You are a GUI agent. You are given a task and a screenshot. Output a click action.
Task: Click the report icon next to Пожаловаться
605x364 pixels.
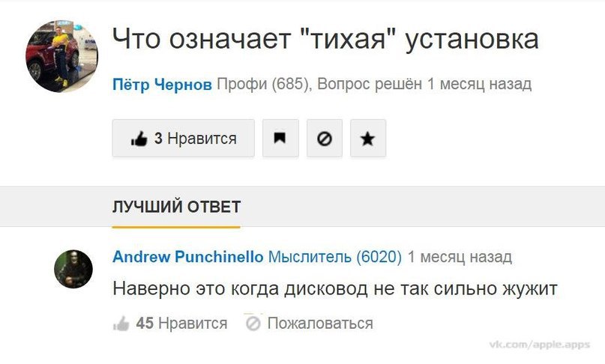tap(253, 324)
